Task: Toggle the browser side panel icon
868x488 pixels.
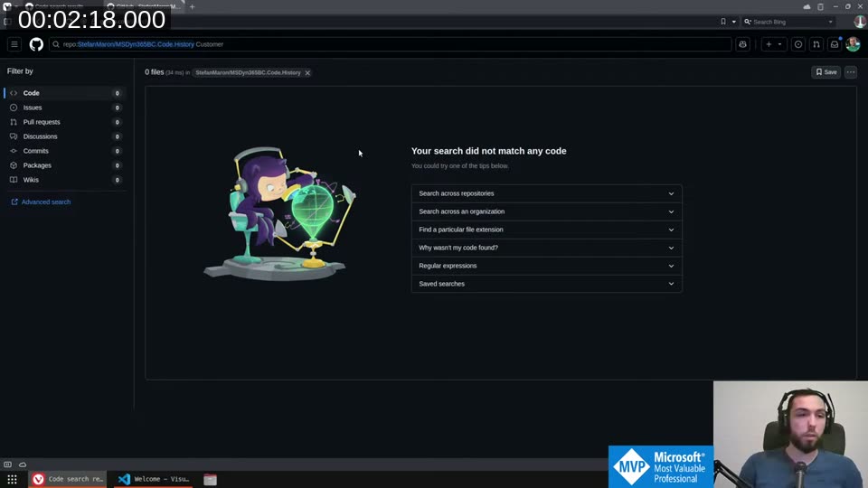Action: click(x=7, y=22)
